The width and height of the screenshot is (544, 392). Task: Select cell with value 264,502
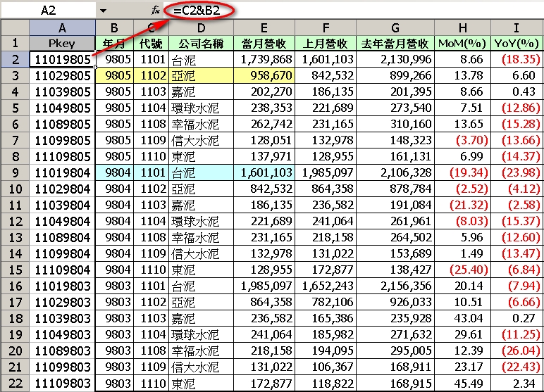click(x=395, y=237)
